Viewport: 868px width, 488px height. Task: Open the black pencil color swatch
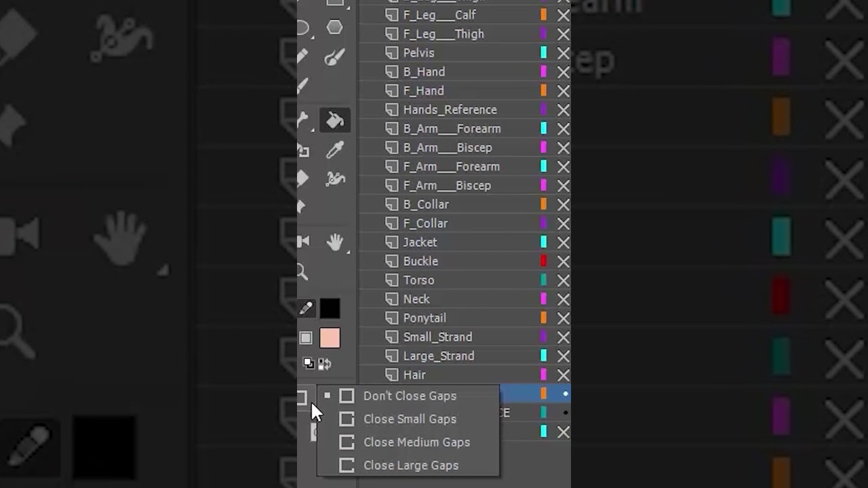coord(330,308)
